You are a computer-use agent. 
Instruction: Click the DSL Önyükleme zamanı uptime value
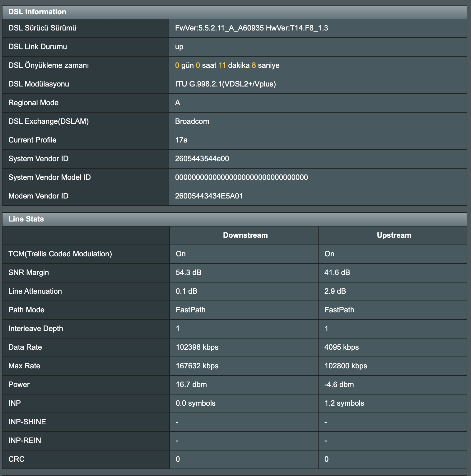[227, 65]
